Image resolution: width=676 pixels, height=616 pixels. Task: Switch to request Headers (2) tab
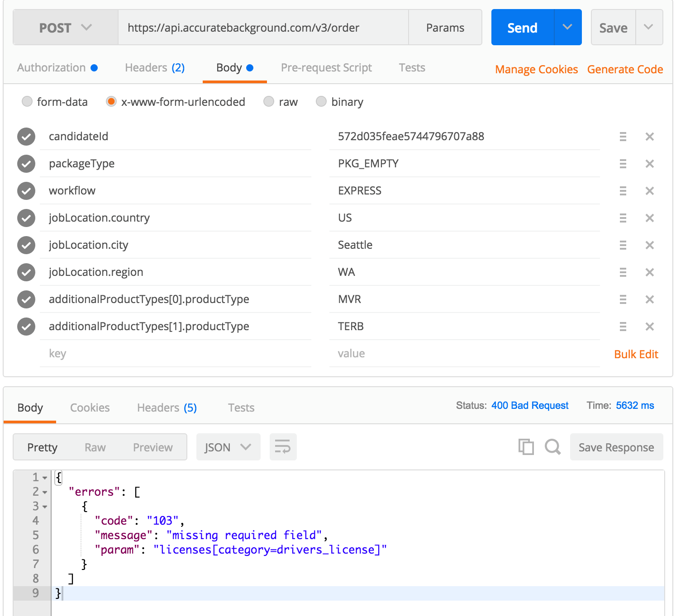(x=155, y=68)
